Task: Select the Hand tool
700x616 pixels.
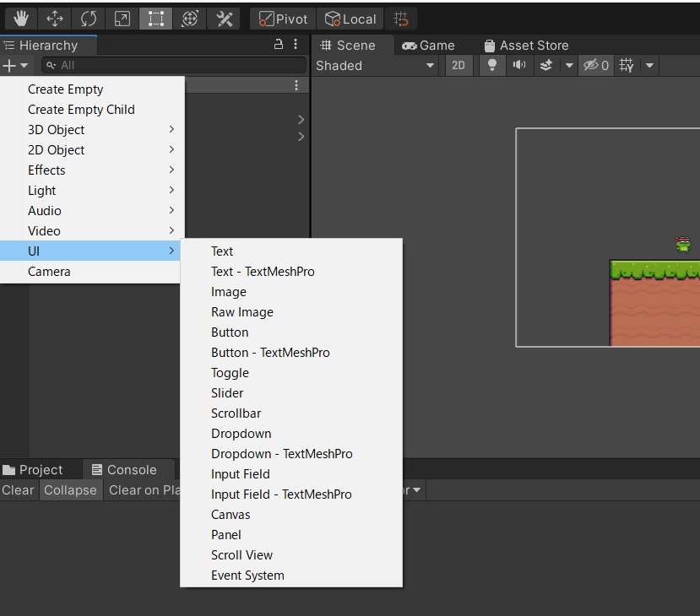Action: [20, 19]
